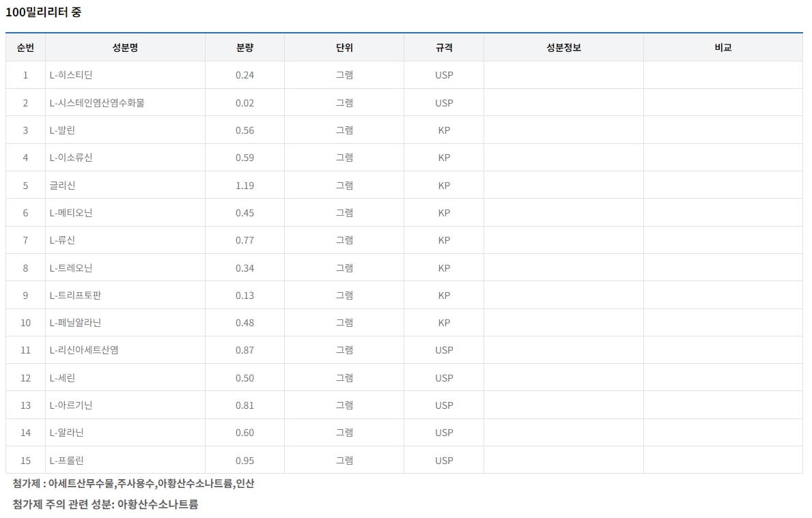Select the 규격 column header

[443, 47]
